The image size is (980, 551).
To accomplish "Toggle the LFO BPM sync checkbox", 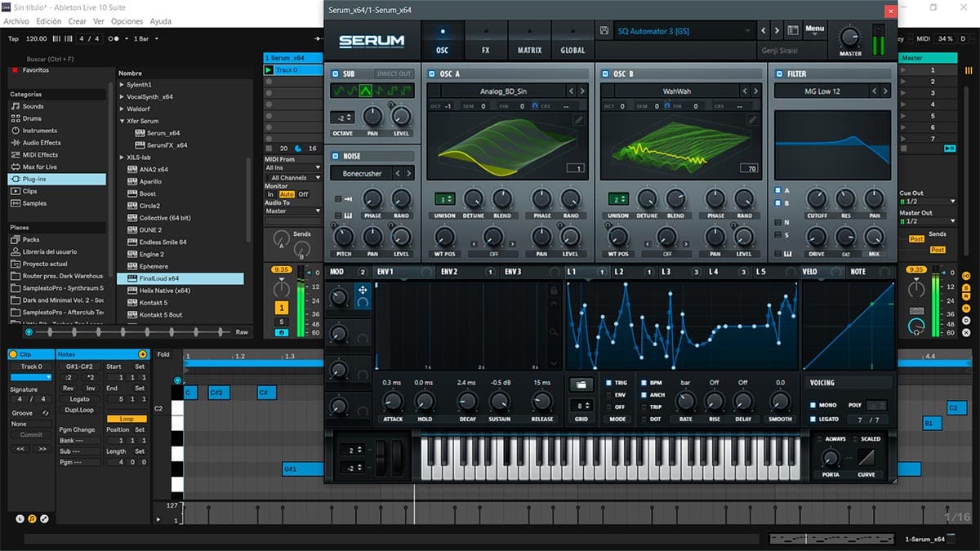I will (x=644, y=383).
